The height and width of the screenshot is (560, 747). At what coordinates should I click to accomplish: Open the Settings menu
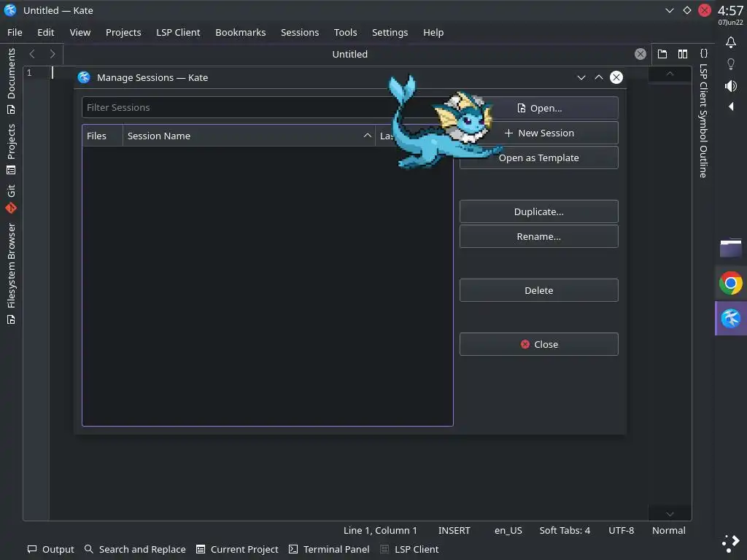(x=390, y=32)
